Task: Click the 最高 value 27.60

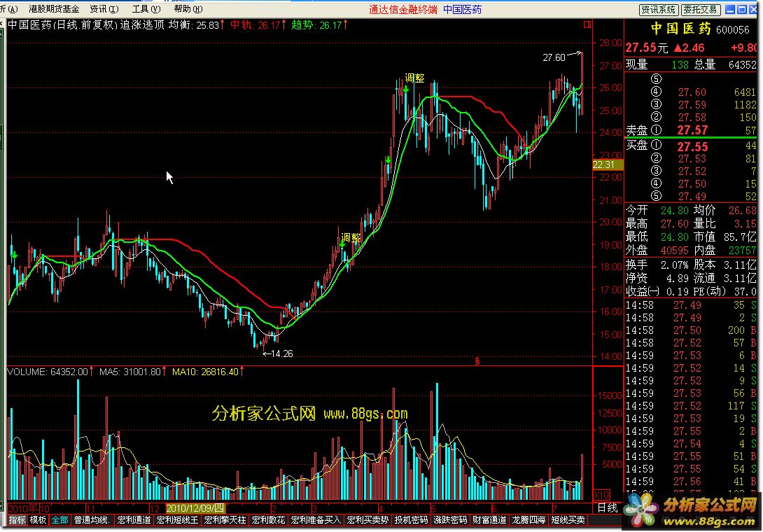Action: 674,223
